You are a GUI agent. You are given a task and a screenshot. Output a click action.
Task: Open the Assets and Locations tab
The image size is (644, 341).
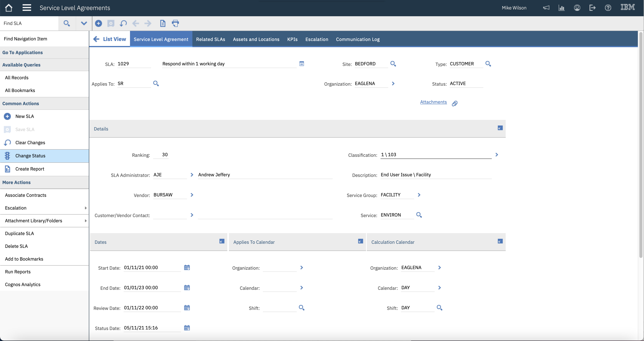pyautogui.click(x=256, y=39)
